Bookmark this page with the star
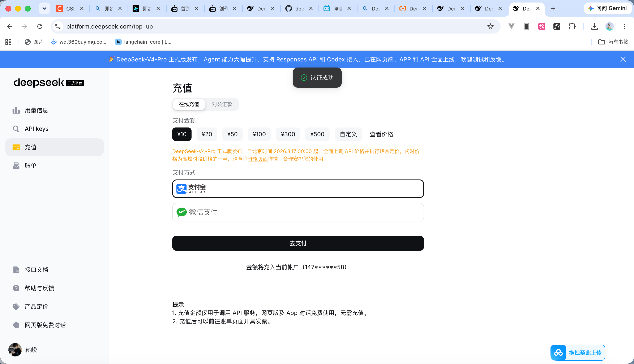The height and width of the screenshot is (364, 634). click(x=490, y=26)
